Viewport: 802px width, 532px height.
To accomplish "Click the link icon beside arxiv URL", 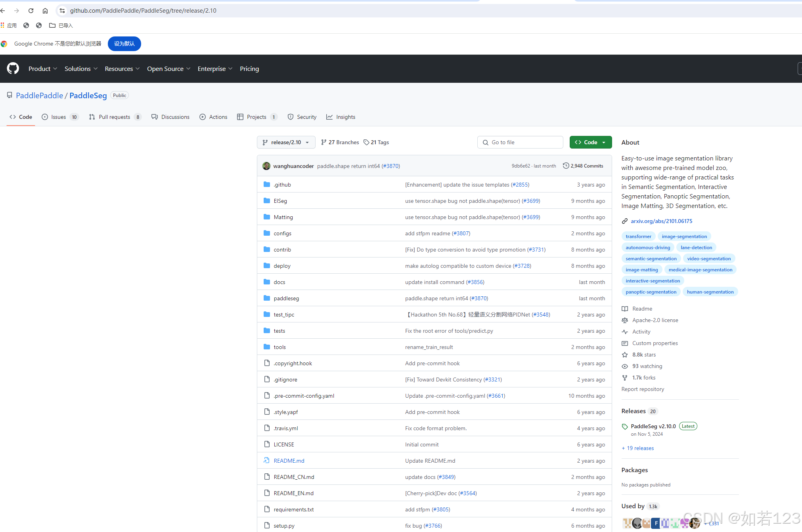I will [625, 221].
